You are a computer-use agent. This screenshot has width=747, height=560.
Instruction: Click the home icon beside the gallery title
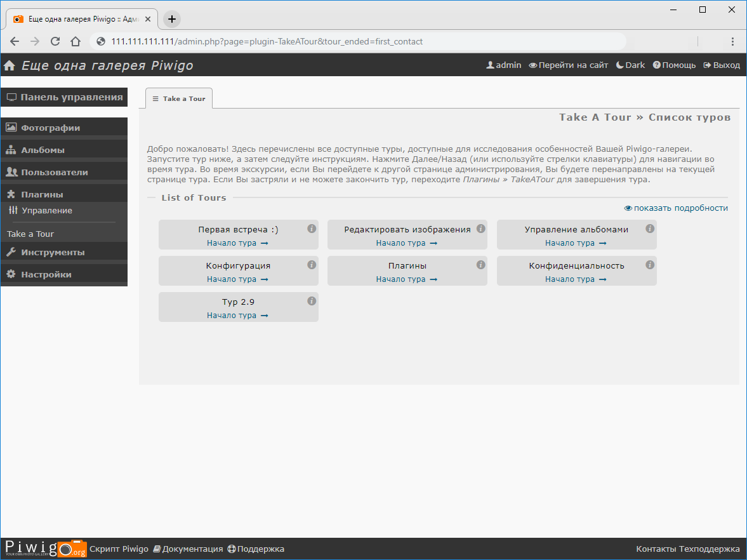click(10, 66)
